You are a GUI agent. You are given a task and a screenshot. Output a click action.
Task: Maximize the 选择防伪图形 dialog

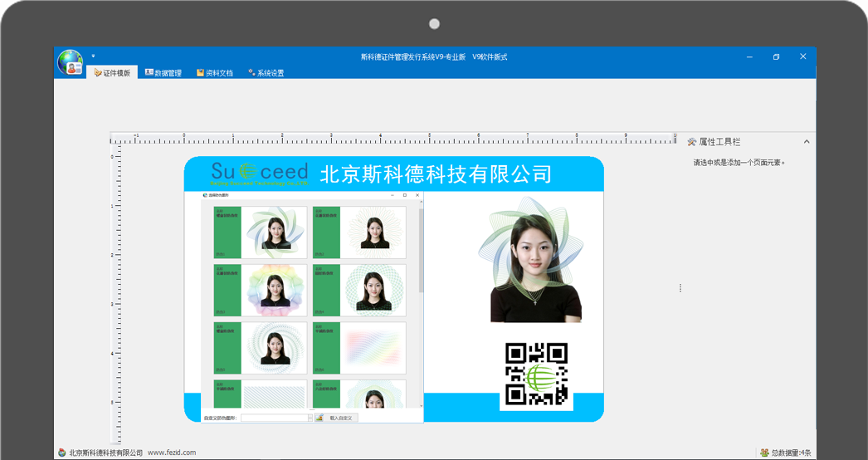[x=405, y=195]
